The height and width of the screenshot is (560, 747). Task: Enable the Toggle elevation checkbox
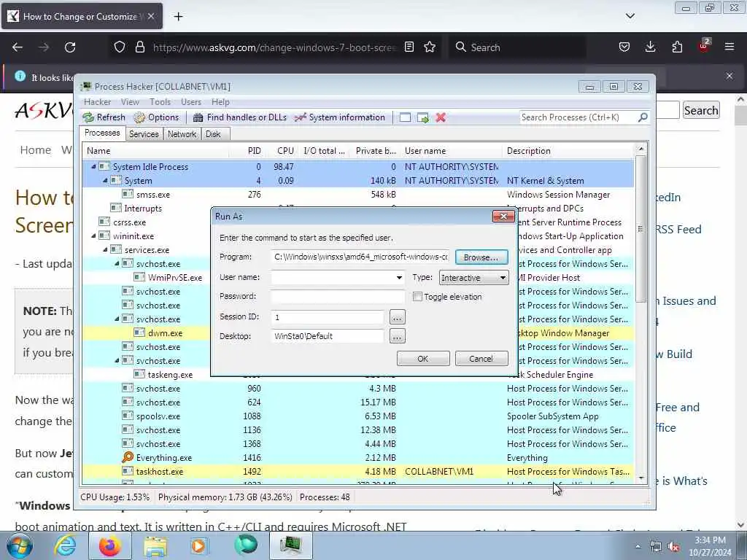point(417,297)
